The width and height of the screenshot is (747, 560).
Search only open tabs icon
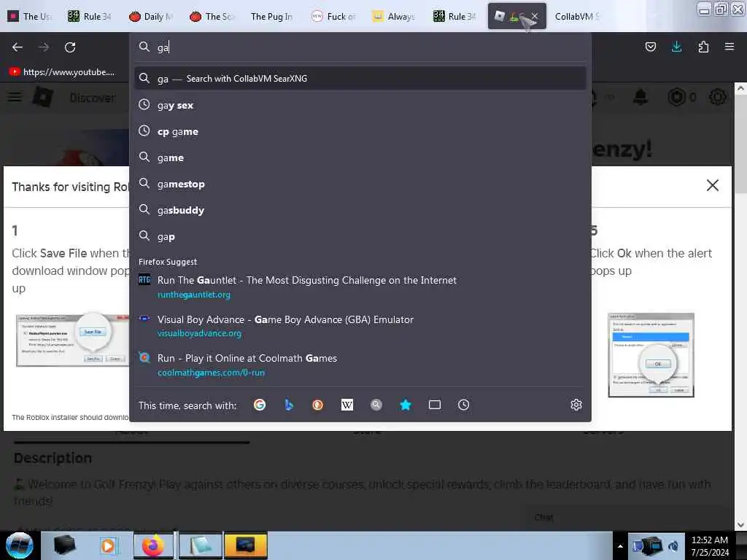tap(435, 405)
